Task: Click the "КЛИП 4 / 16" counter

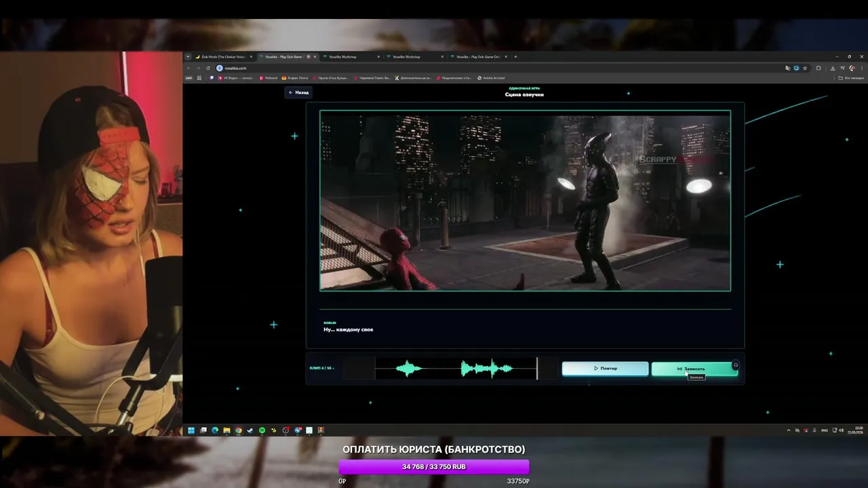Action: (x=321, y=368)
